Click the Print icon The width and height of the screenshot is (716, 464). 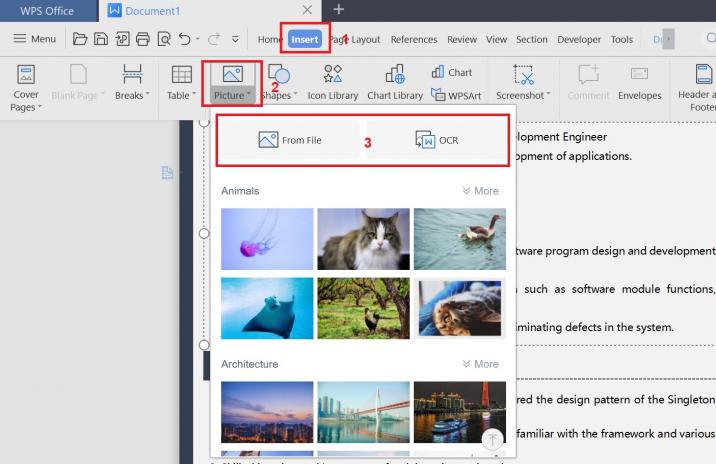click(x=143, y=39)
